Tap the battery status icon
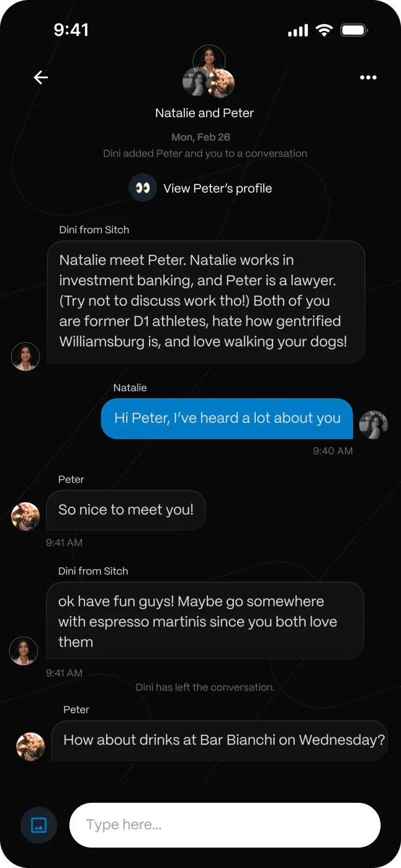 coord(354,30)
